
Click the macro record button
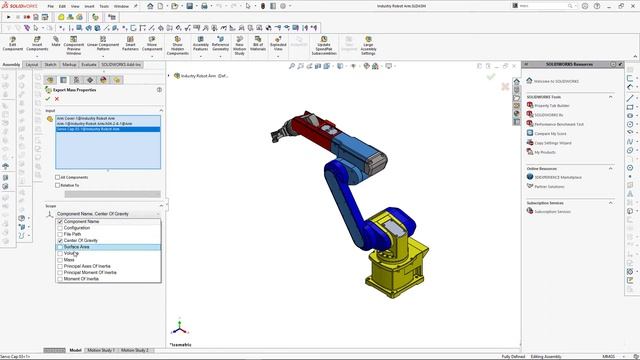click(x=27, y=17)
